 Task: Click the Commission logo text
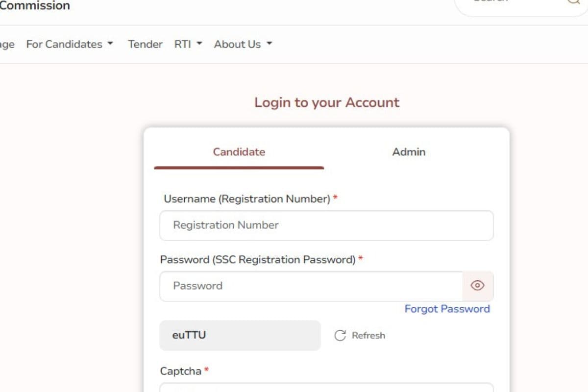[35, 6]
